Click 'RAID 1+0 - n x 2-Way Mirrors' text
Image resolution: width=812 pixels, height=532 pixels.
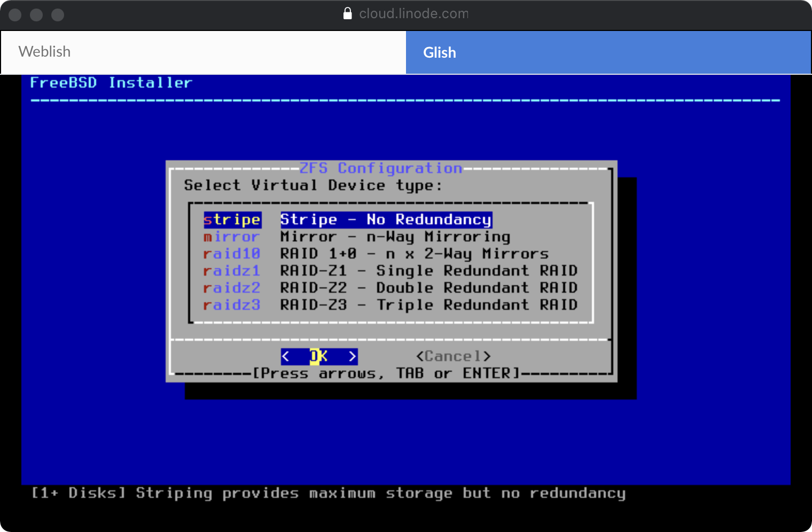coord(414,254)
